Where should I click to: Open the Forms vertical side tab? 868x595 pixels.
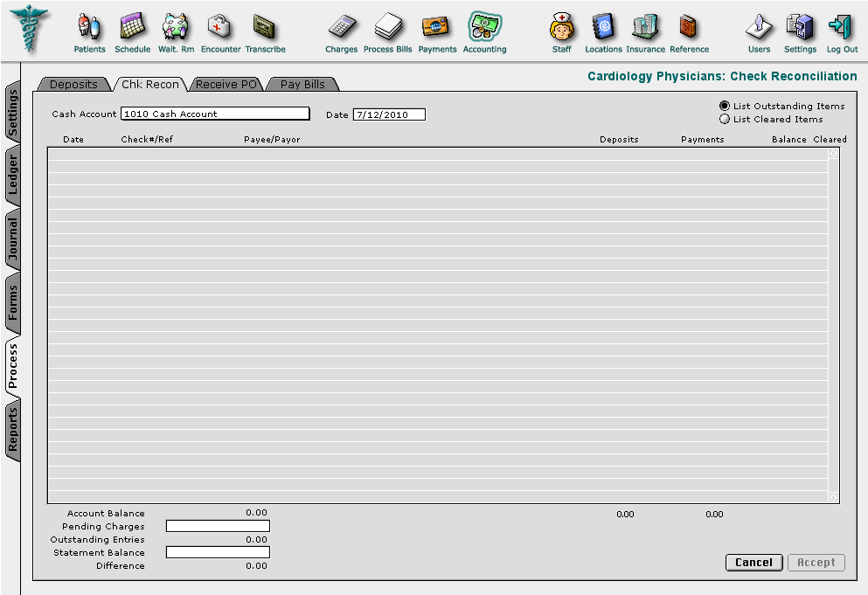13,302
